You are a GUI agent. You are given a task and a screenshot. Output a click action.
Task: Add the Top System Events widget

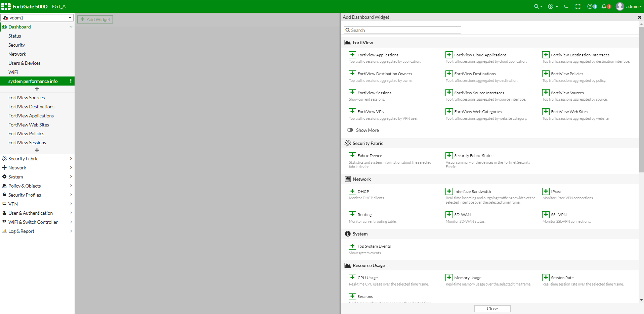coord(352,246)
